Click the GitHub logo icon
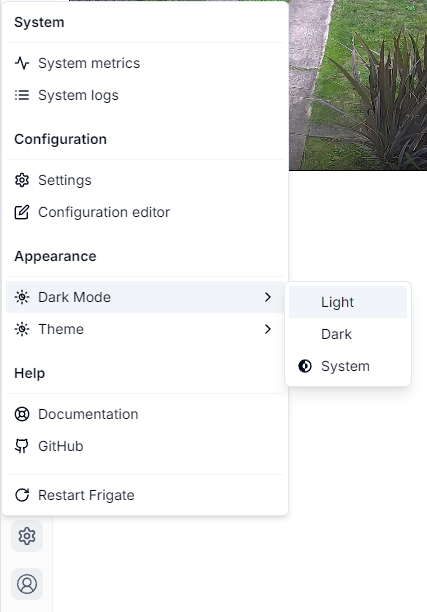 click(x=22, y=446)
